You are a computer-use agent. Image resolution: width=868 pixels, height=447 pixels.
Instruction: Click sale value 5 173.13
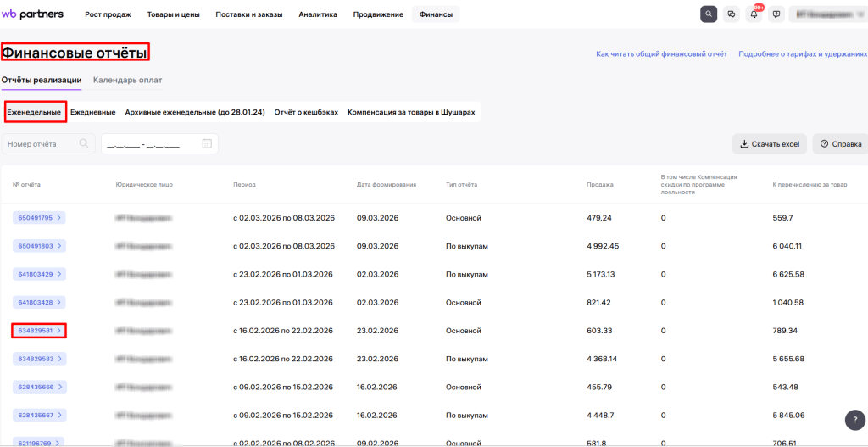[x=601, y=274]
